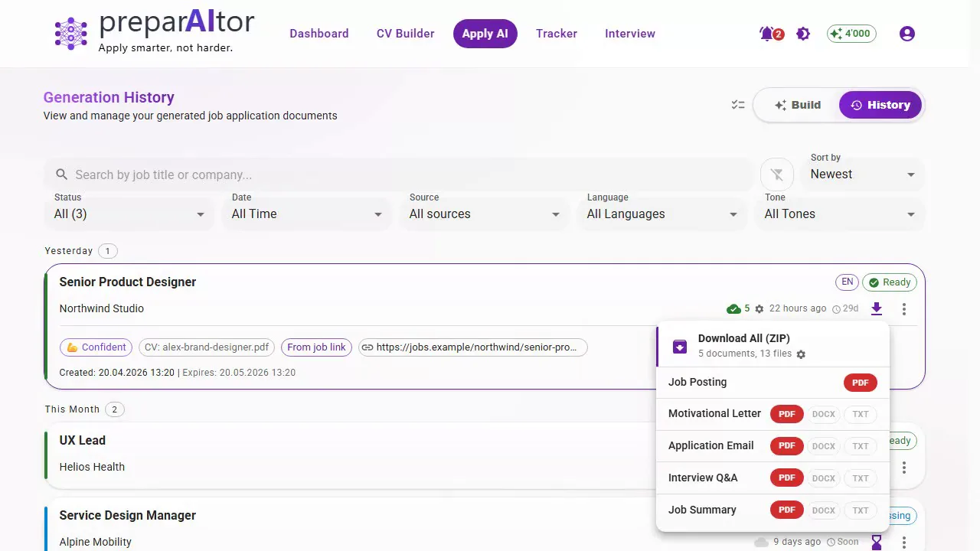Open the notifications bell
Image resolution: width=980 pixels, height=551 pixels.
pos(766,34)
